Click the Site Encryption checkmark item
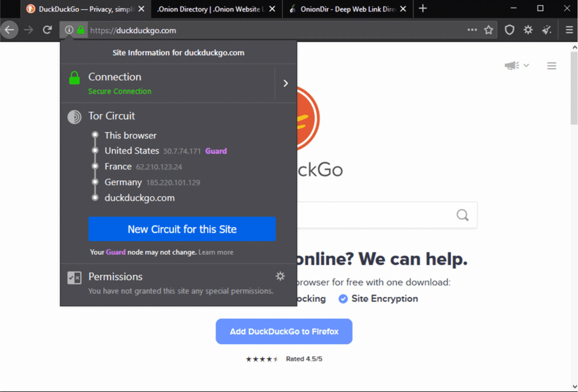Image resolution: width=578 pixels, height=392 pixels. point(378,299)
